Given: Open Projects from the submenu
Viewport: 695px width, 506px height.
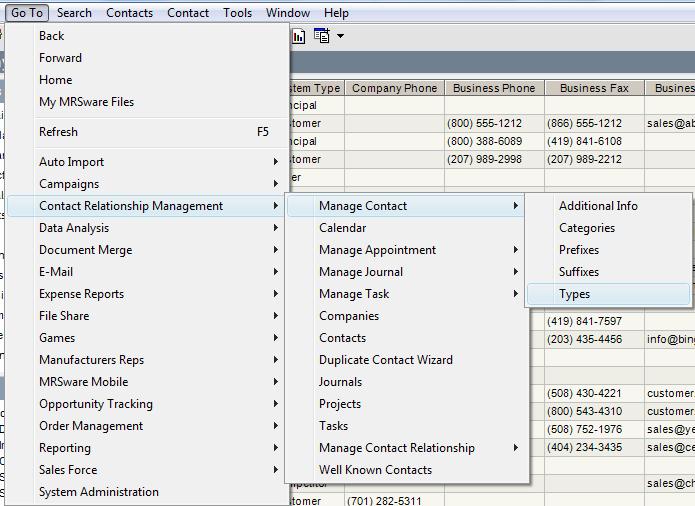Looking at the screenshot, I should (406, 404).
